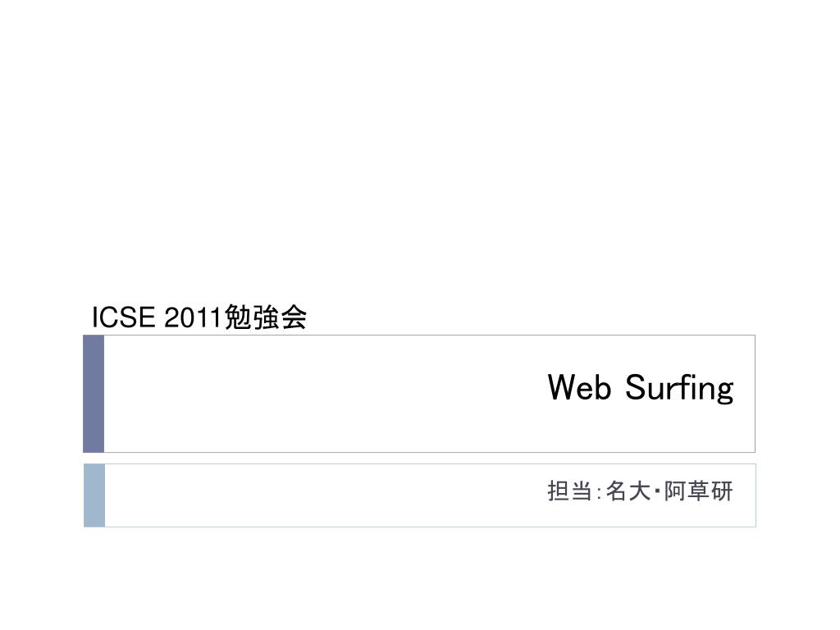
Task: Click the word "ICSE" in the heading
Action: pos(123,317)
